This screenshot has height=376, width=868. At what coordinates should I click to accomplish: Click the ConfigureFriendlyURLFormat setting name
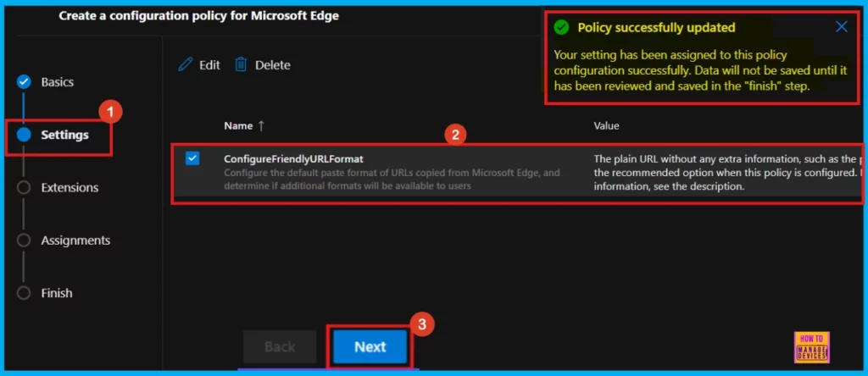pyautogui.click(x=293, y=158)
